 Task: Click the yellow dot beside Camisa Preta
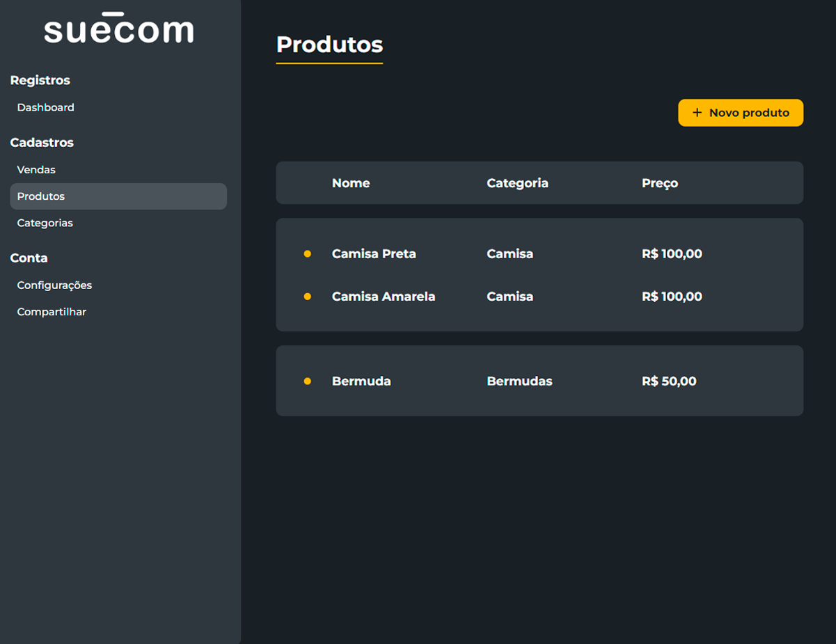click(x=308, y=254)
